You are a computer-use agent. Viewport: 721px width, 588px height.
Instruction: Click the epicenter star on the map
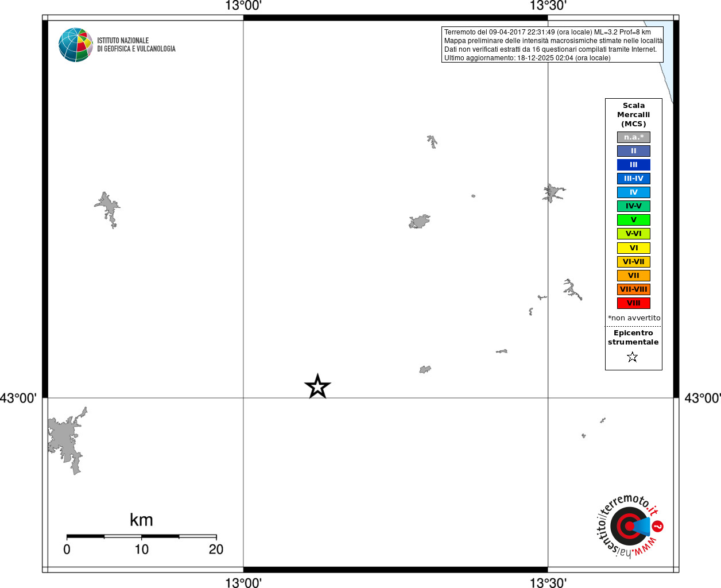click(x=317, y=386)
